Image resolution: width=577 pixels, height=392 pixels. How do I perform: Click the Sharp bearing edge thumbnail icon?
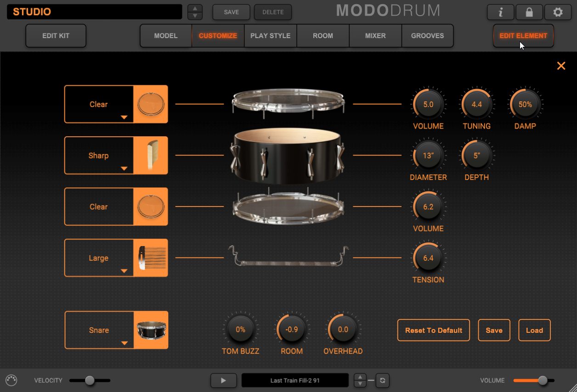point(151,156)
